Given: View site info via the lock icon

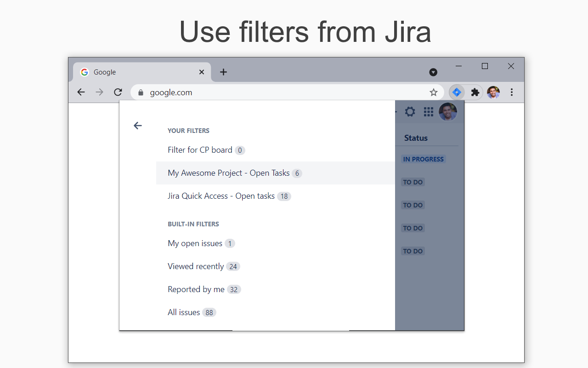Looking at the screenshot, I should [141, 92].
